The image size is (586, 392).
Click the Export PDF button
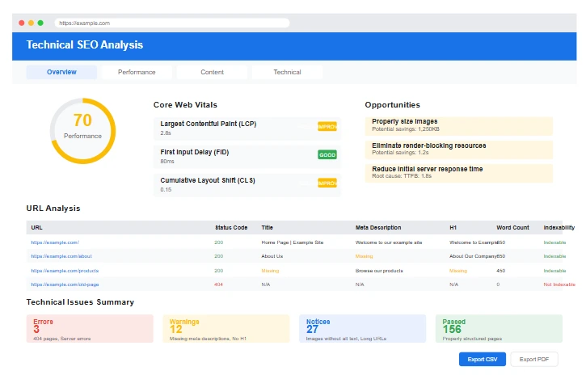(534, 359)
